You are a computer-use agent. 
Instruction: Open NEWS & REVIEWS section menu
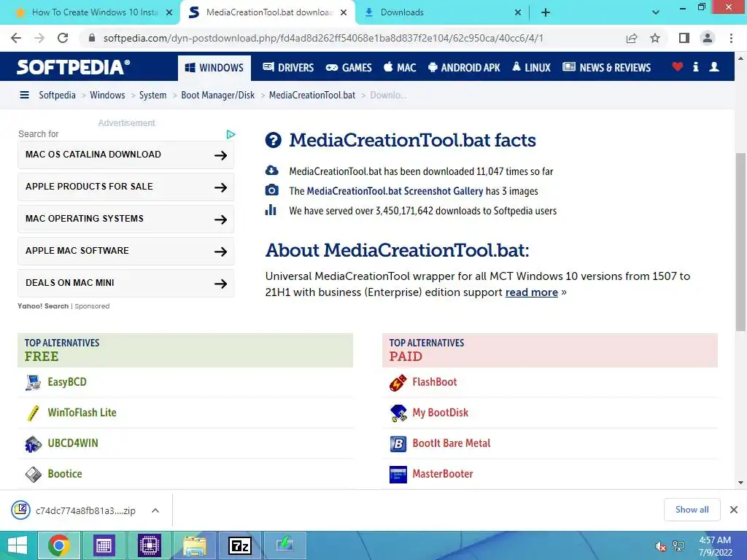tap(606, 68)
